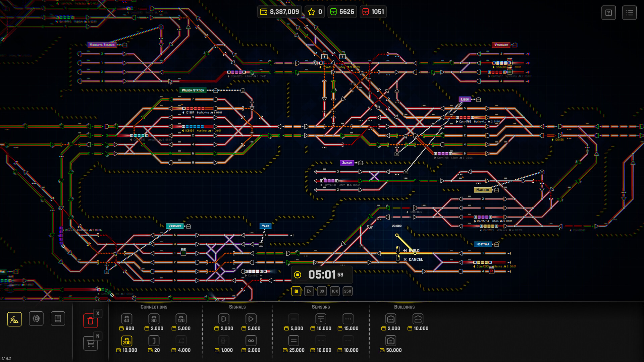The image size is (644, 362).
Task: Select the basic 2,000 signal tool
Action: [224, 319]
